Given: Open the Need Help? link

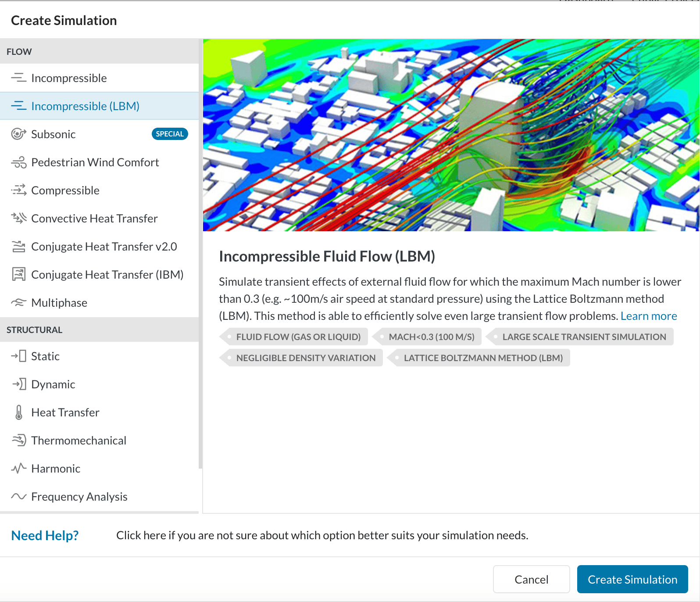Looking at the screenshot, I should coord(45,535).
